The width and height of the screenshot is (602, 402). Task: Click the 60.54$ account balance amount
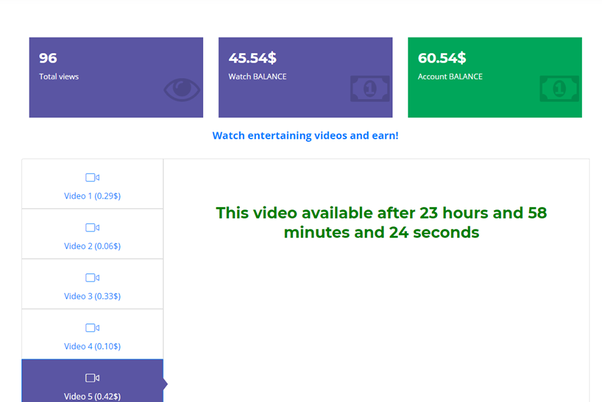(x=442, y=58)
